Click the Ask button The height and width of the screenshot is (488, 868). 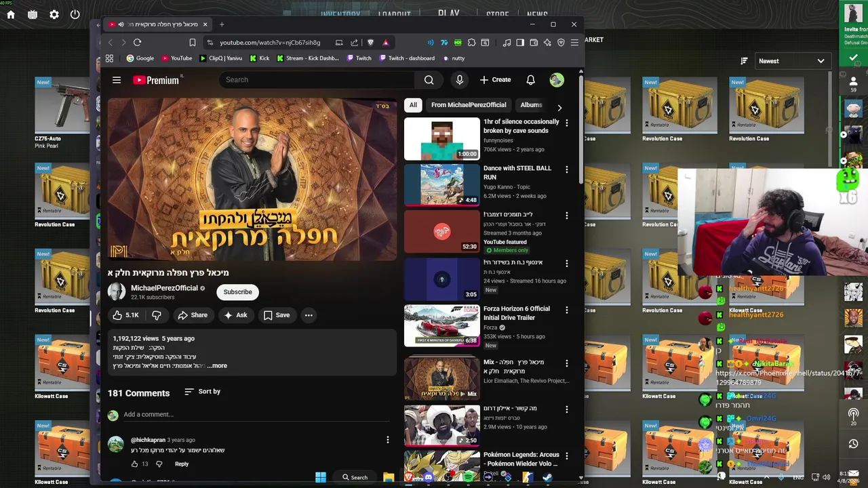[236, 315]
